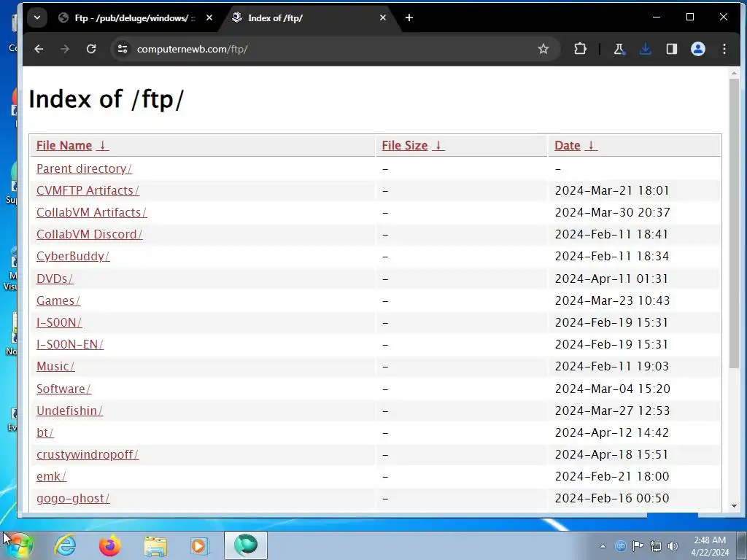Screen dimensions: 747x560
Task: Launch Firefox from the taskbar
Action: pos(109,545)
